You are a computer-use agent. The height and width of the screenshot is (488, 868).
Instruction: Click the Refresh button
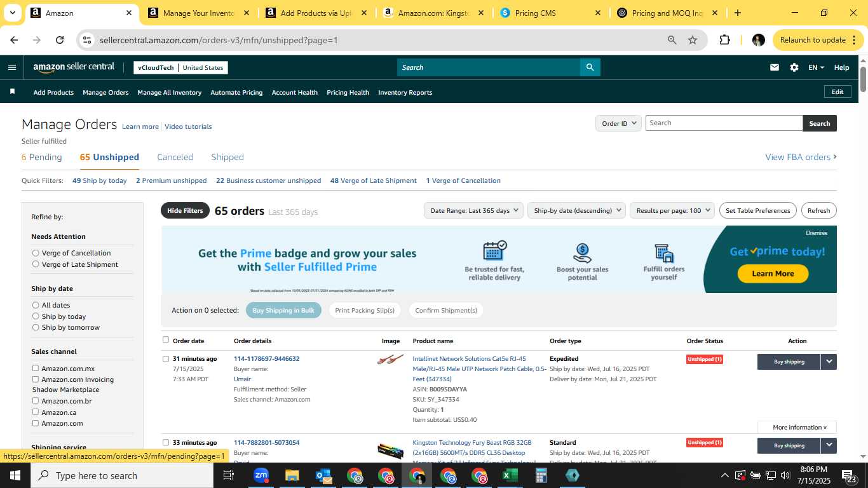[818, 210]
